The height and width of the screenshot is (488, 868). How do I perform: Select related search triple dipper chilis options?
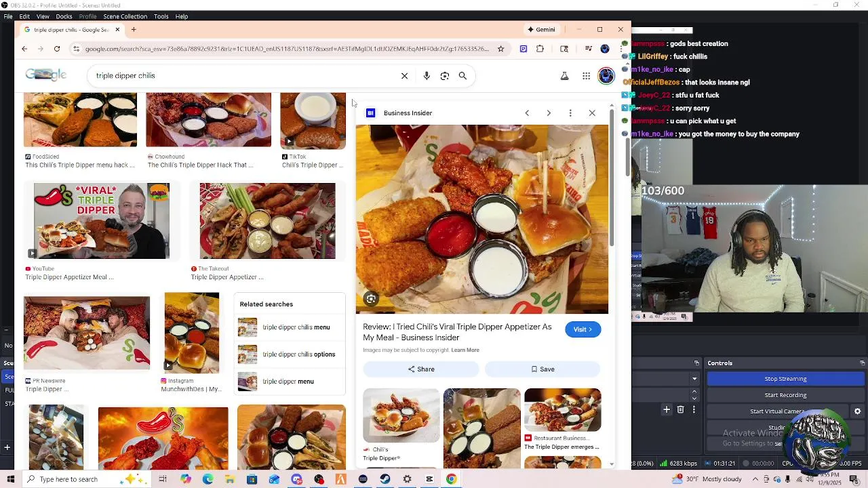point(290,354)
